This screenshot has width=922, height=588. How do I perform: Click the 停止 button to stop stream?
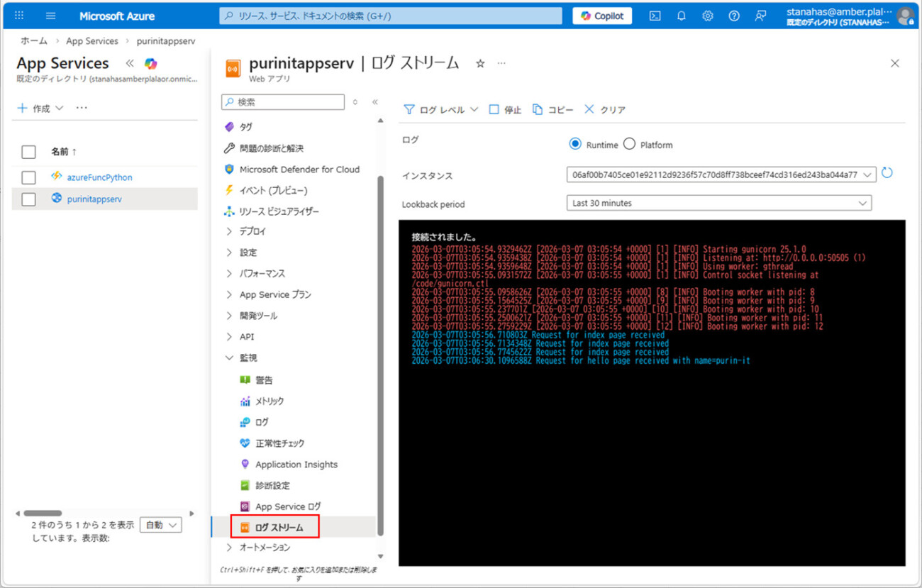[505, 110]
